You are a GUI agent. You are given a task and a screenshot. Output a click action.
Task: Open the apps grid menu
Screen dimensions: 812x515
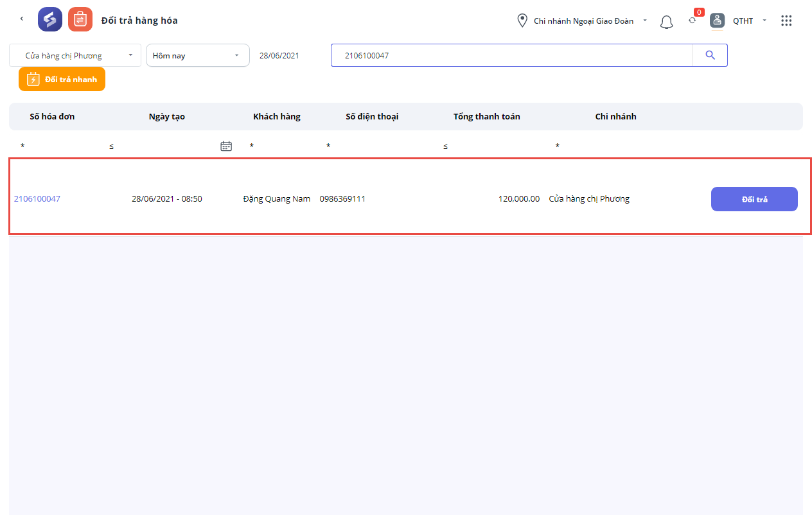point(786,21)
